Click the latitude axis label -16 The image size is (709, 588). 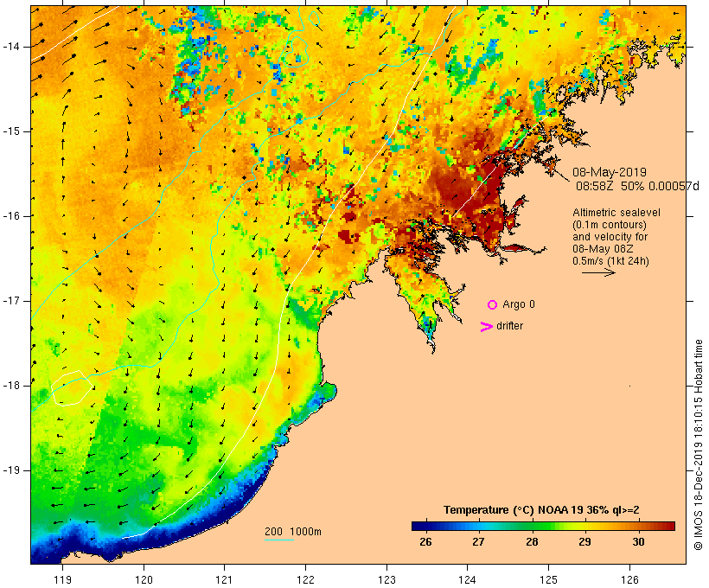pyautogui.click(x=11, y=216)
